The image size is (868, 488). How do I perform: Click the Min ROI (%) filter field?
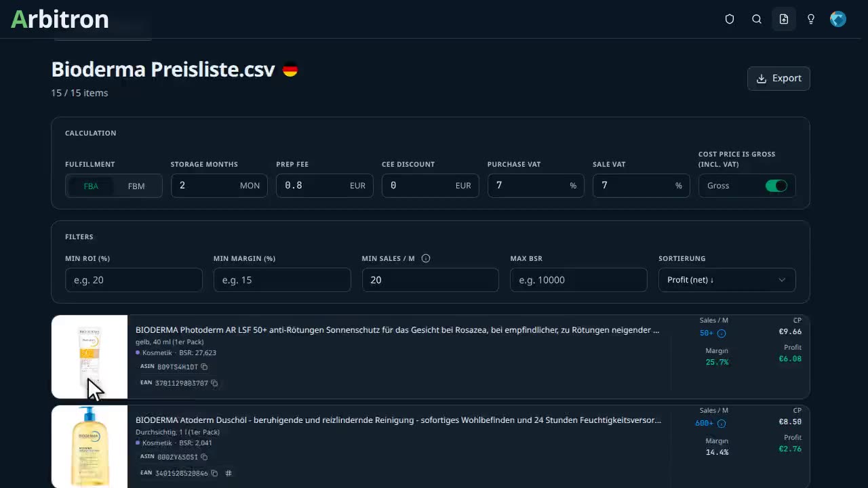[x=134, y=280]
